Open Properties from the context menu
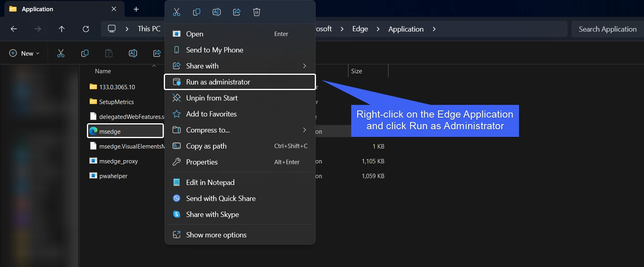644x267 pixels. (240, 162)
